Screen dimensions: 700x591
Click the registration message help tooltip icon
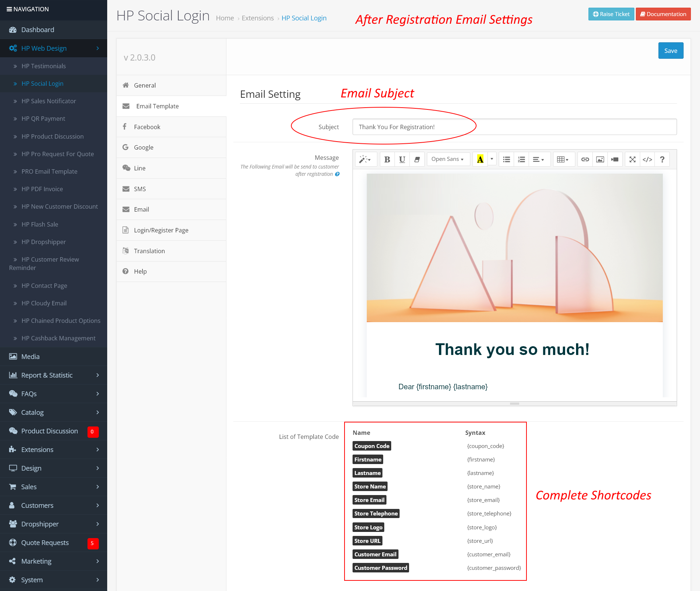click(337, 174)
